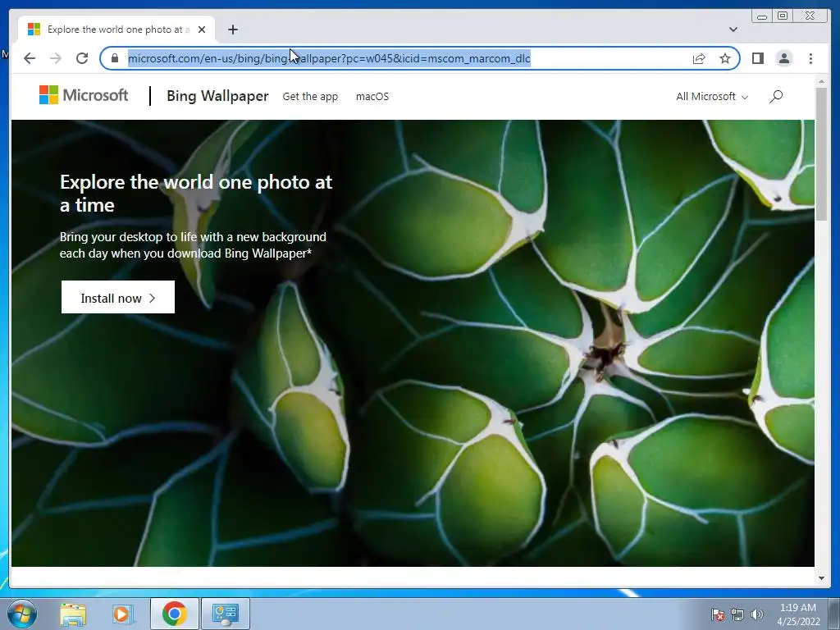Click scrollbar up arrow

pyautogui.click(x=821, y=82)
